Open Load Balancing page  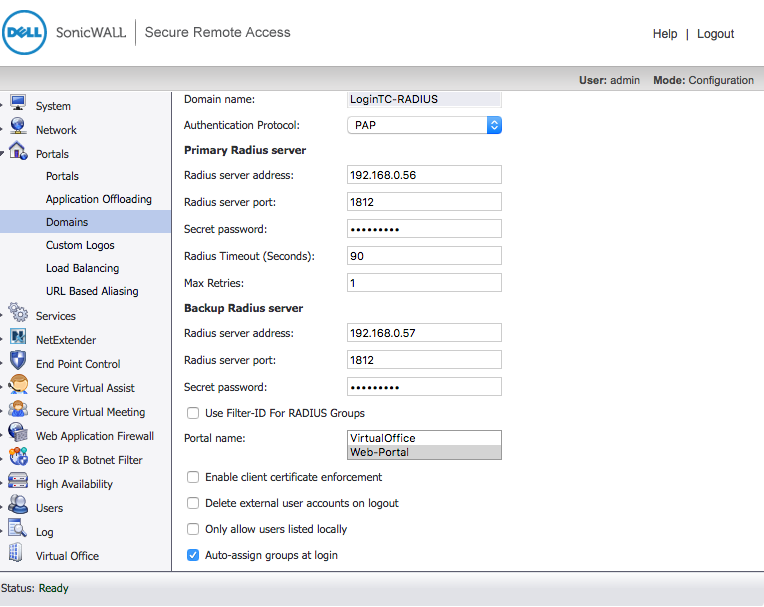(x=82, y=268)
